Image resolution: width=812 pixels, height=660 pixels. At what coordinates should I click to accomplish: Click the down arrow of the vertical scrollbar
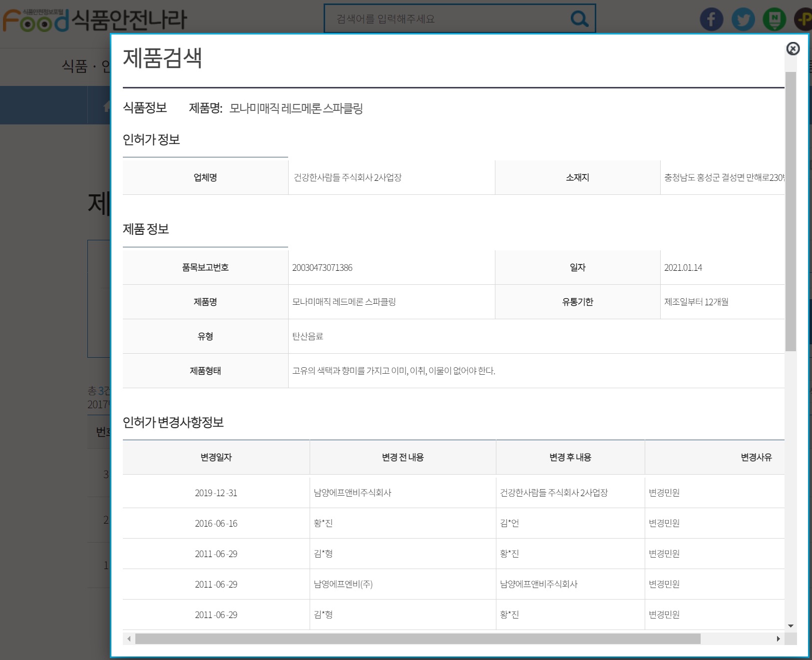(791, 626)
